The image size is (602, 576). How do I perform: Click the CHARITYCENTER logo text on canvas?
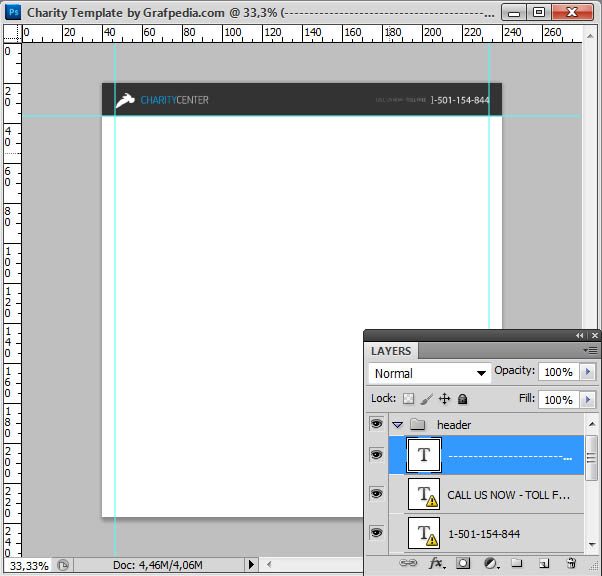174,100
